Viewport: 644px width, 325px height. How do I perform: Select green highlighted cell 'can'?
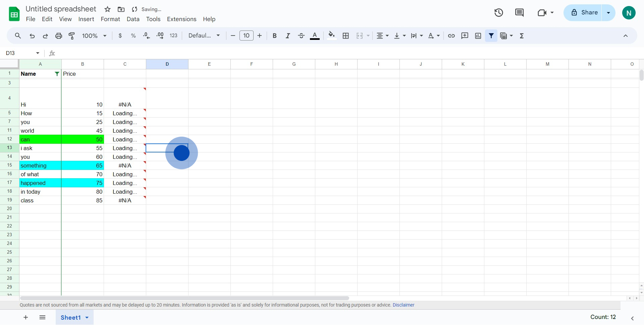tap(40, 139)
